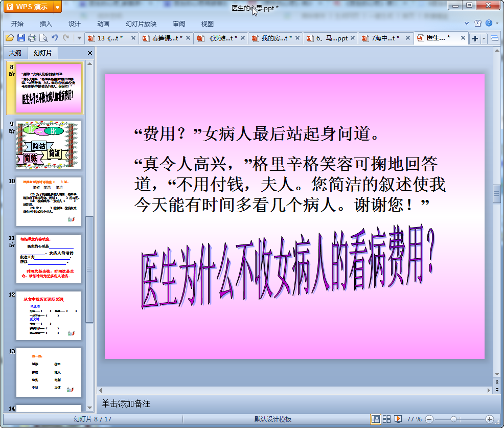The width and height of the screenshot is (504, 428).
Task: Close the active 医生... document tab
Action: tap(463, 38)
